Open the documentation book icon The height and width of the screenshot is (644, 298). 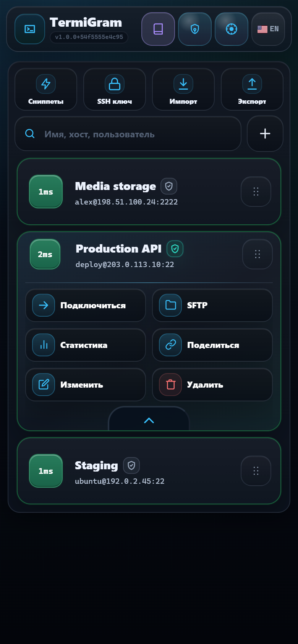point(158,29)
